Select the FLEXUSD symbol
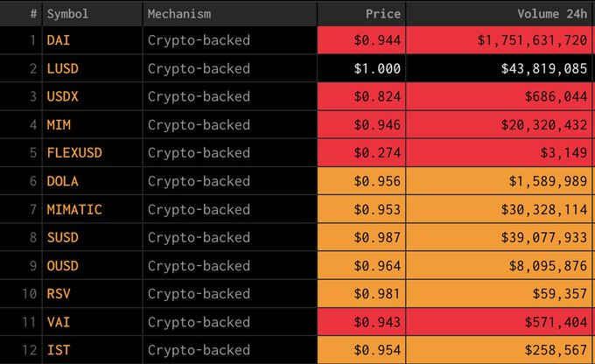This screenshot has width=595, height=364. point(74,153)
